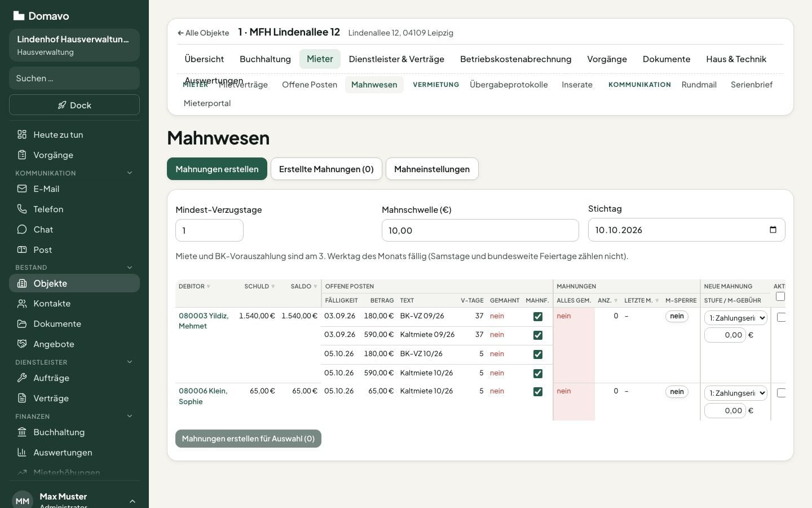Switch to the Betriebskostenabrechnung tab
Image resolution: width=812 pixels, height=508 pixels.
pos(516,59)
